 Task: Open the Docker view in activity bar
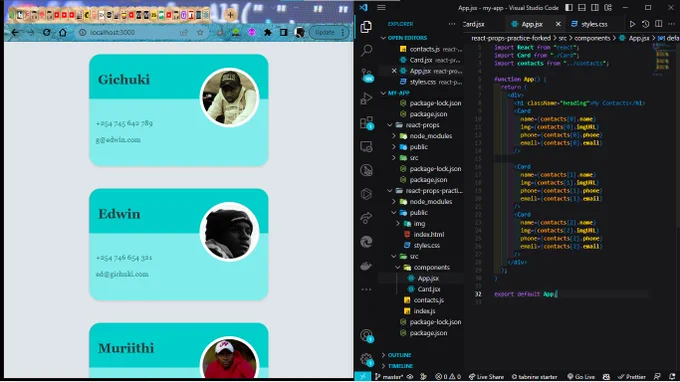click(366, 265)
